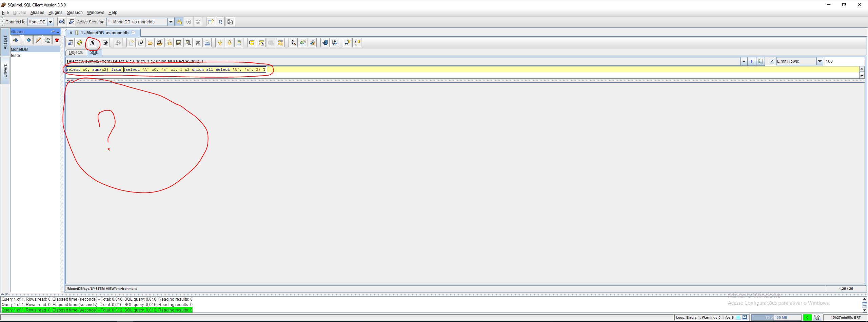Print the SQL with the printer icon
The image size is (868, 322).
point(207,43)
